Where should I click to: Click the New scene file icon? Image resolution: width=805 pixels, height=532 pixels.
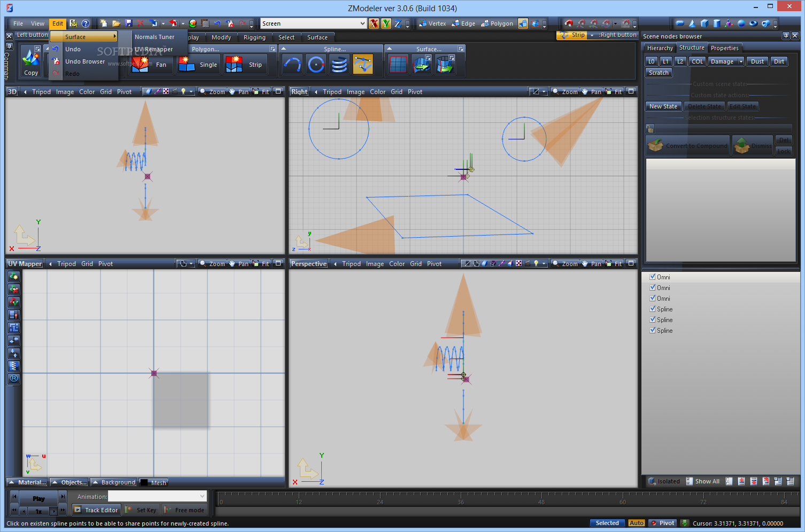pos(103,24)
